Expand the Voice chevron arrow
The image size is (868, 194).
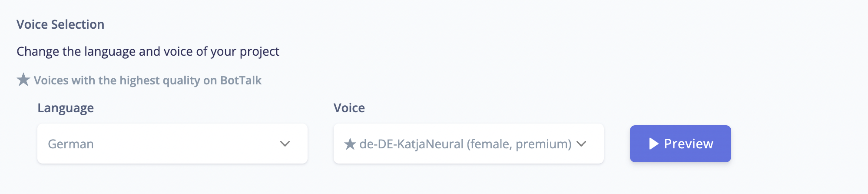[581, 144]
